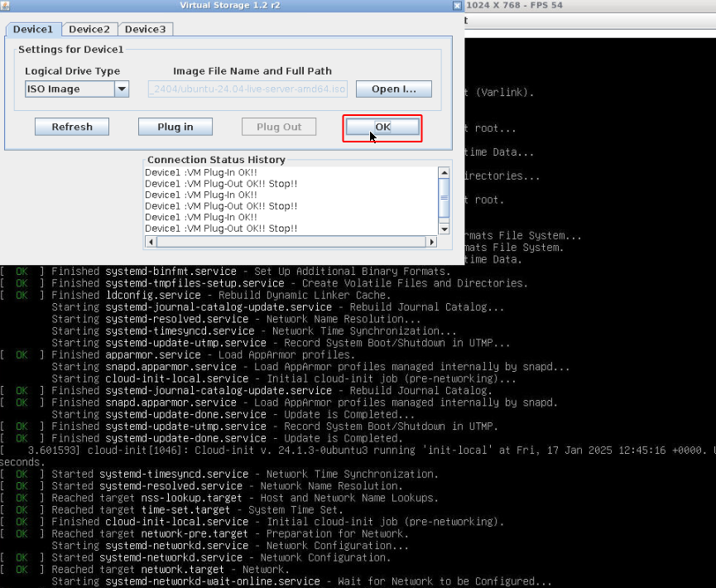Click the history list scroll-up arrow

[x=444, y=172]
